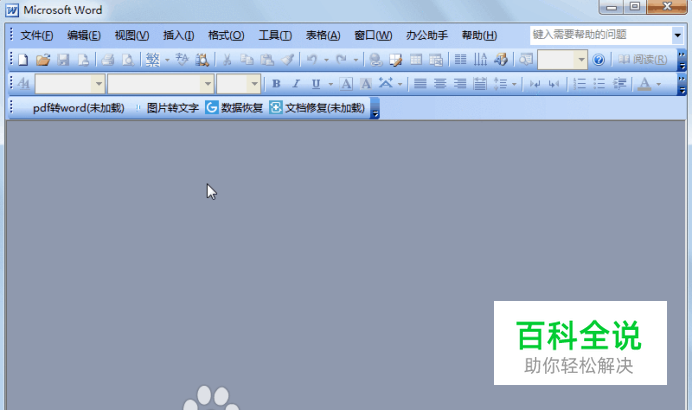Viewport: 692px width, 410px height.
Task: Open a file with the Open folder icon
Action: click(x=43, y=60)
